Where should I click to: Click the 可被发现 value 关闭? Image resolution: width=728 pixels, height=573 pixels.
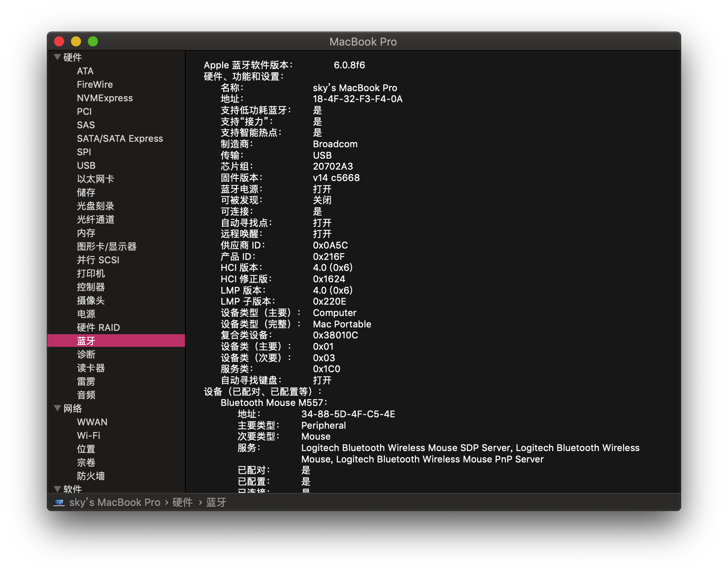(x=322, y=200)
